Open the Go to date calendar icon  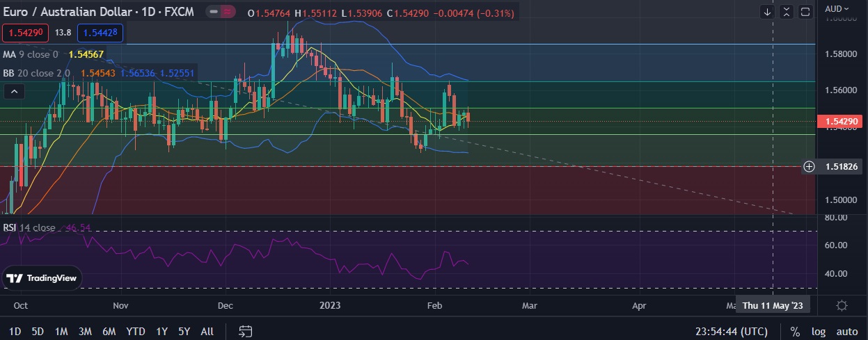click(245, 331)
